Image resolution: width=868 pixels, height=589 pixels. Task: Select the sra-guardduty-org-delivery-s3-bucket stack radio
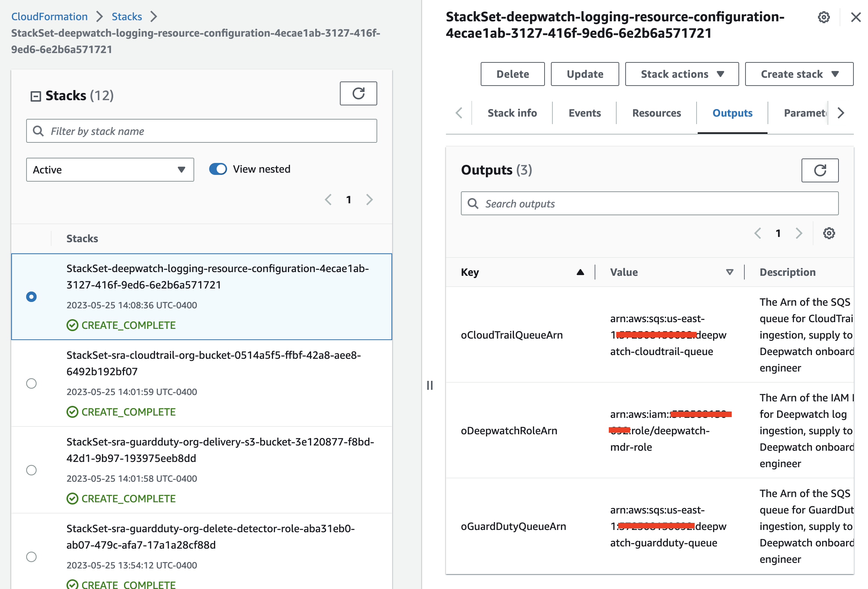(x=31, y=470)
